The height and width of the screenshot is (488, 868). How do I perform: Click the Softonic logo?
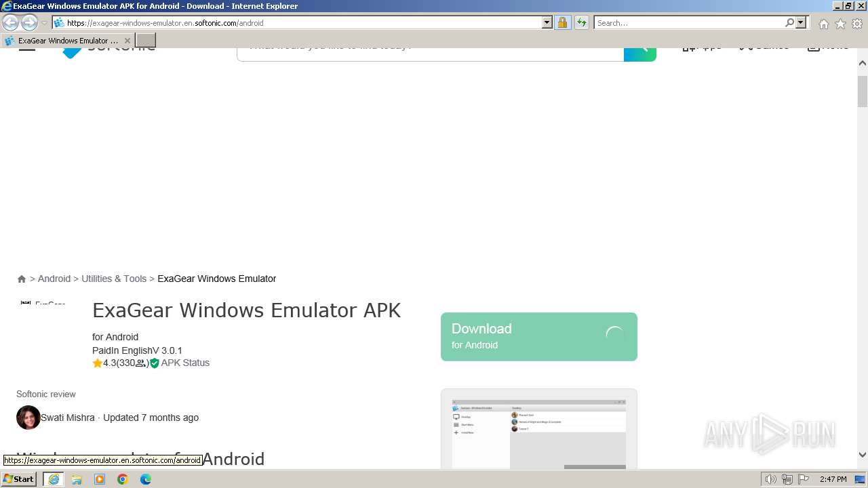[x=108, y=52]
